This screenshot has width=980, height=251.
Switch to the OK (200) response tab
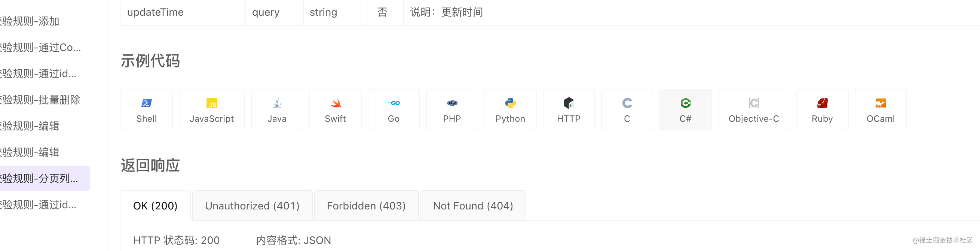(155, 206)
